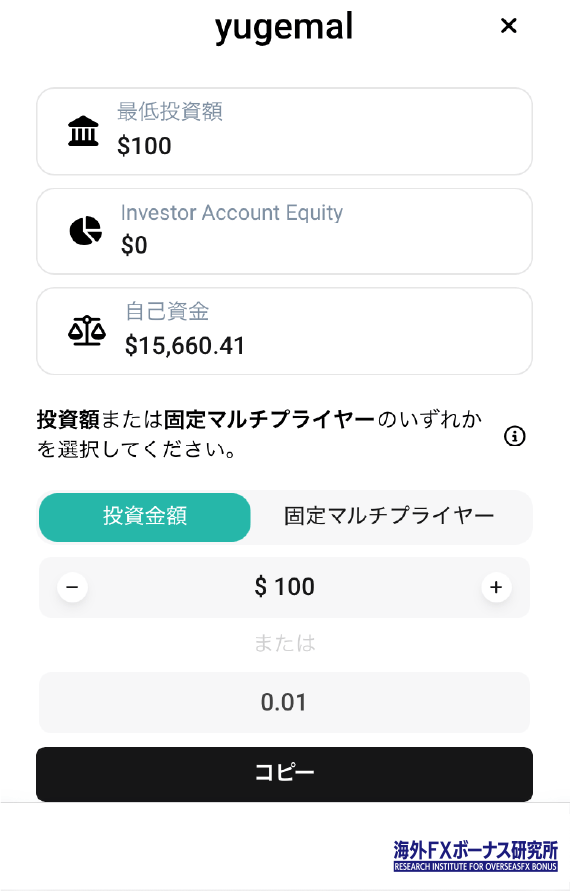Select the 自己資金 $15,660.41 card
The width and height of the screenshot is (570, 891).
point(284,331)
